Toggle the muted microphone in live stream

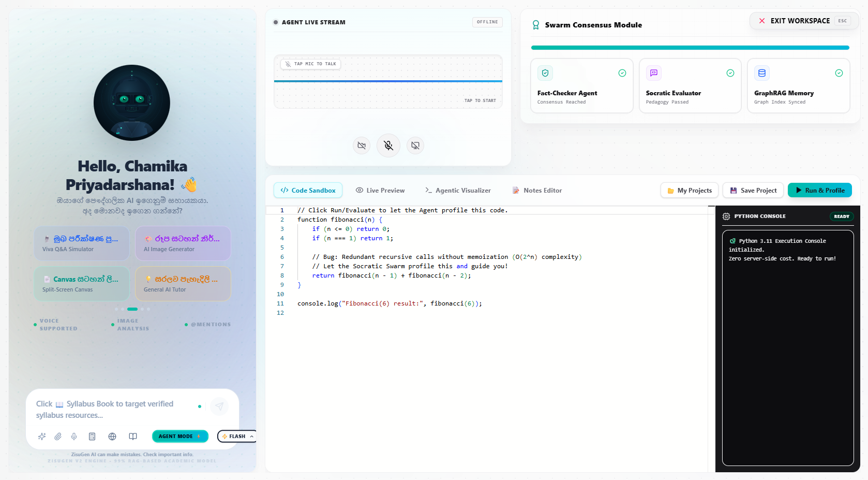(x=388, y=146)
